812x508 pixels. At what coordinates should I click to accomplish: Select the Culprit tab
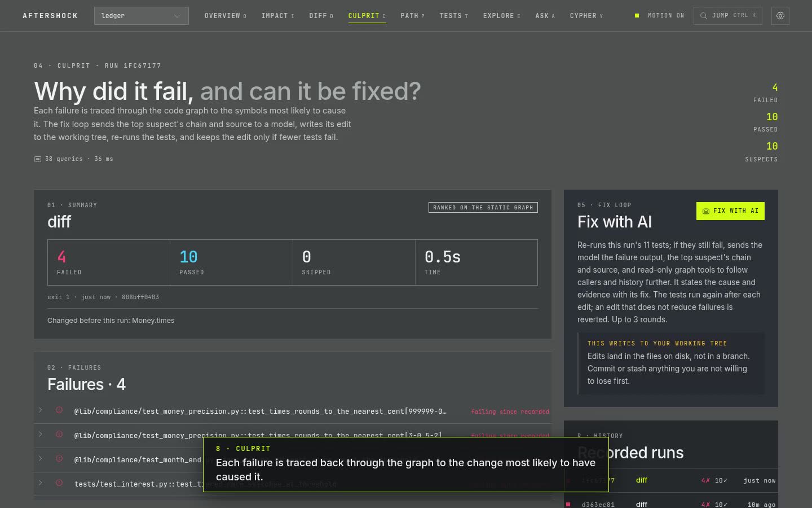[367, 16]
